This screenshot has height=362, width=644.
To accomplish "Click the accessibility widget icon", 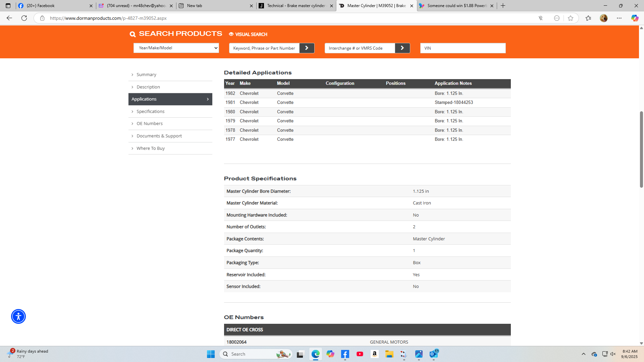I will (18, 316).
